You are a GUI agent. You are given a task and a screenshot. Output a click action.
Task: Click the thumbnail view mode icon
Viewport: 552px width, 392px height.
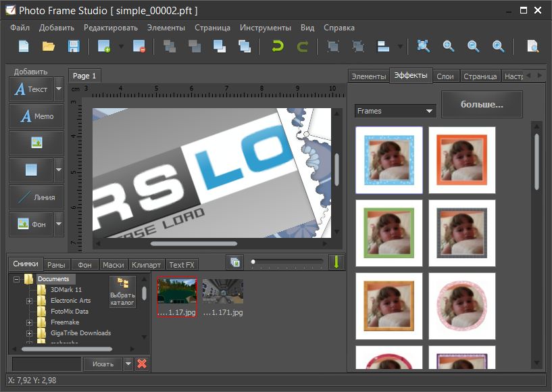235,262
